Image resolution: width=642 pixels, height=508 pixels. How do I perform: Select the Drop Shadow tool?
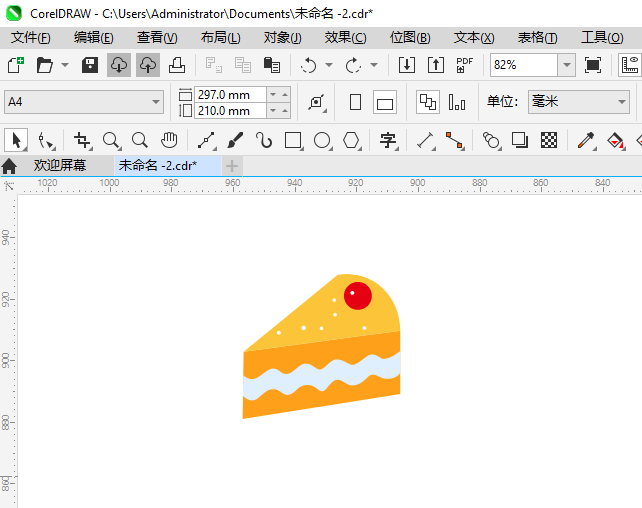point(520,140)
